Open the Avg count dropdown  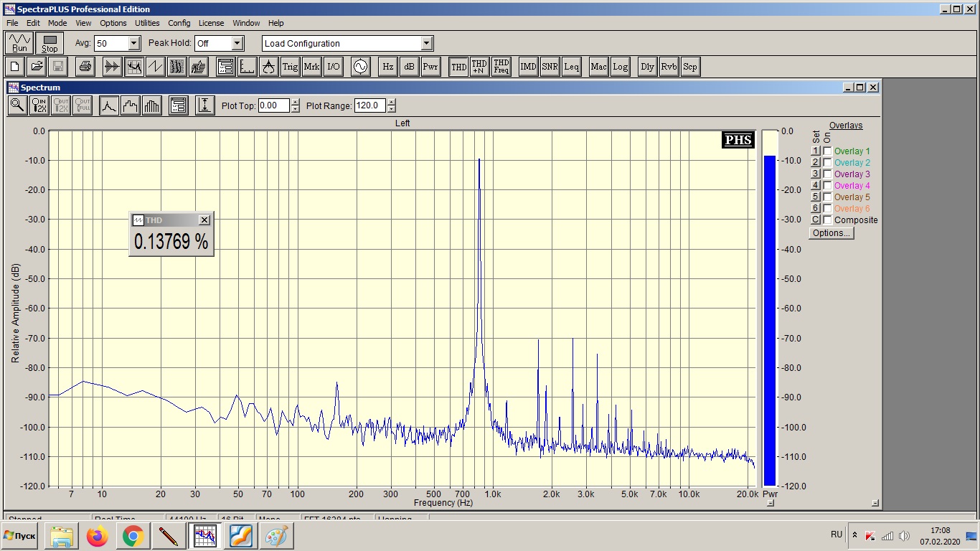coord(133,44)
